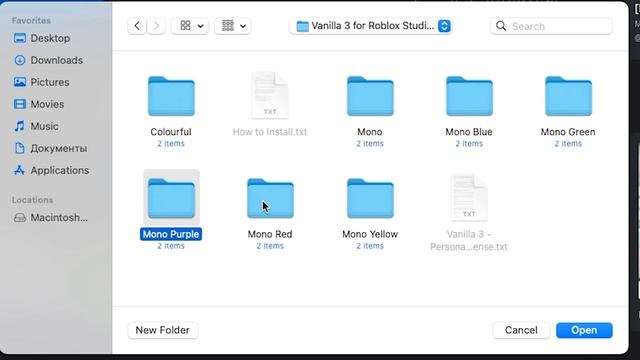This screenshot has width=640, height=360.
Task: Select the Mono Blue folder icon
Action: [x=469, y=96]
